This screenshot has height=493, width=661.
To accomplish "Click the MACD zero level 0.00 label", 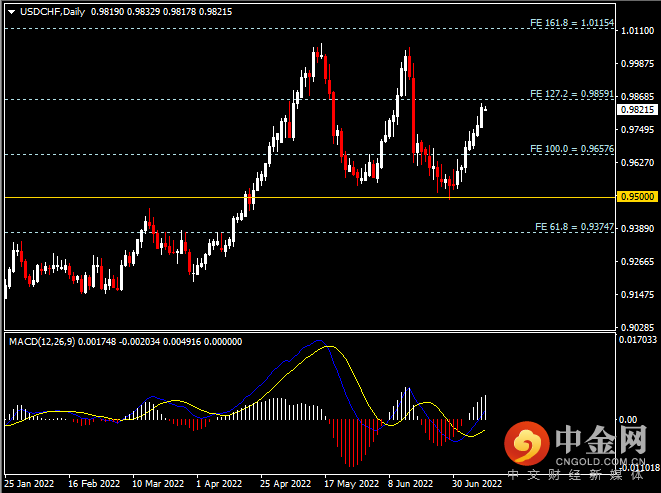I will coord(628,420).
